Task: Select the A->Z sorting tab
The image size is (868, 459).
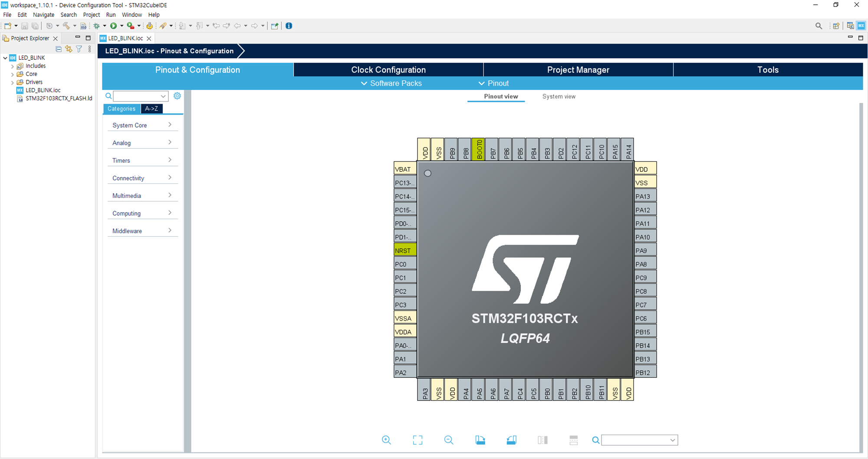Action: click(151, 109)
